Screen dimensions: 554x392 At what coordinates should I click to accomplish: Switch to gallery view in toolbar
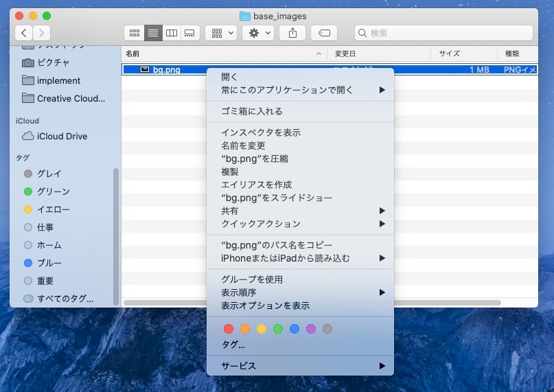189,33
